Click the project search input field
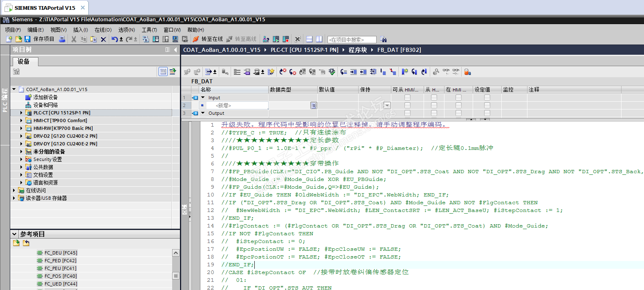The image size is (644, 290). pyautogui.click(x=352, y=40)
